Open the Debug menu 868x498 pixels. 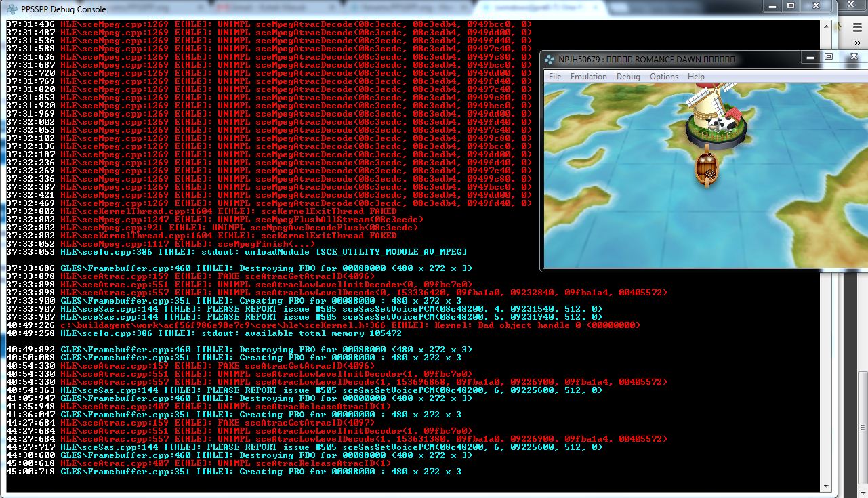[628, 77]
